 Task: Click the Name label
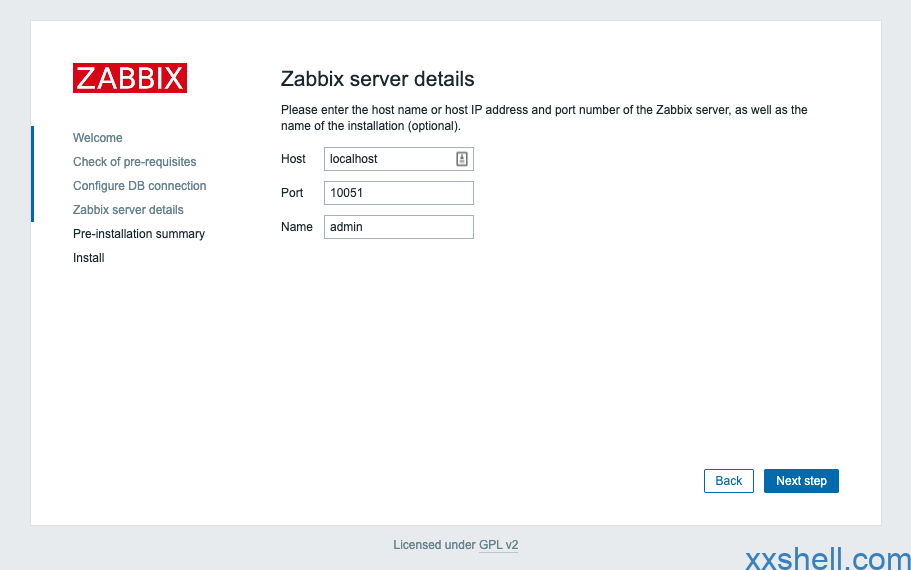[297, 227]
